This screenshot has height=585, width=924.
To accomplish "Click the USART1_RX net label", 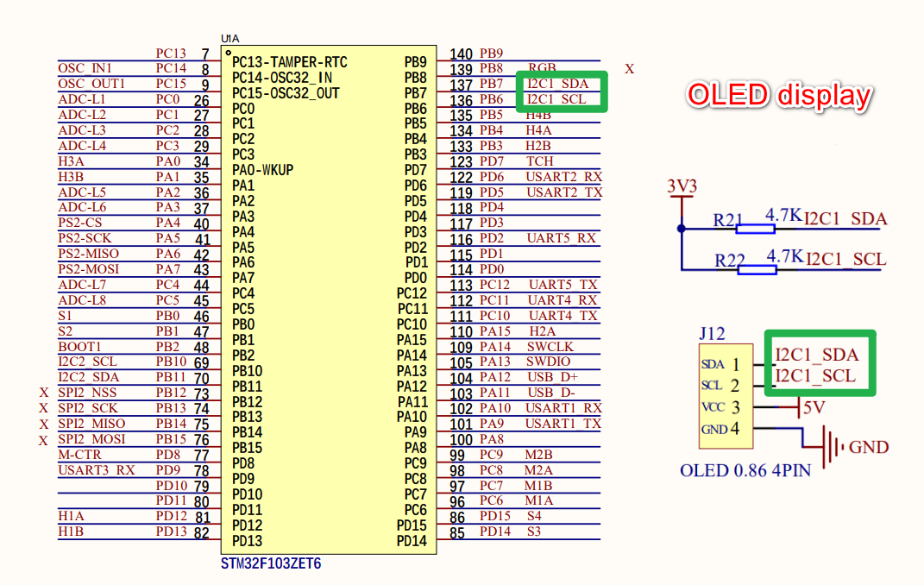I will (563, 407).
